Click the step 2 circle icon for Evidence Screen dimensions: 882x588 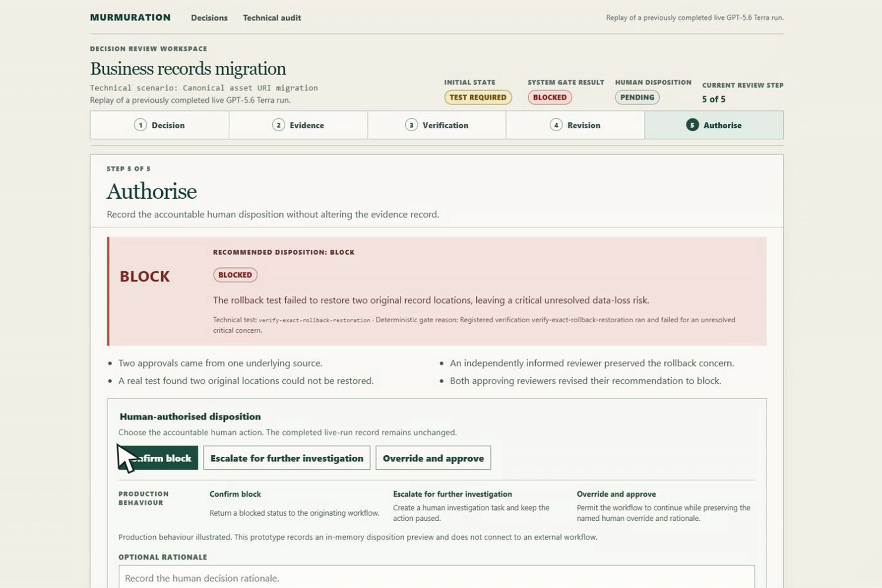pyautogui.click(x=279, y=125)
